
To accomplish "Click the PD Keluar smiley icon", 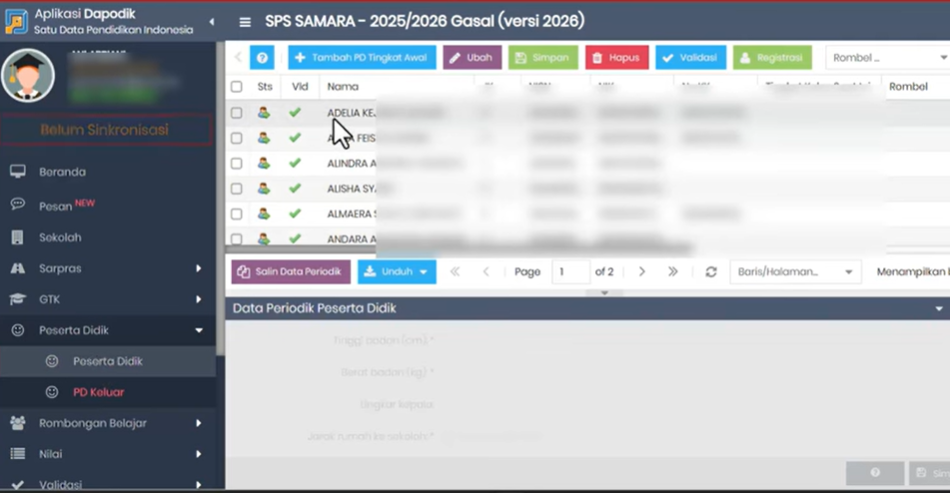I will 52,392.
